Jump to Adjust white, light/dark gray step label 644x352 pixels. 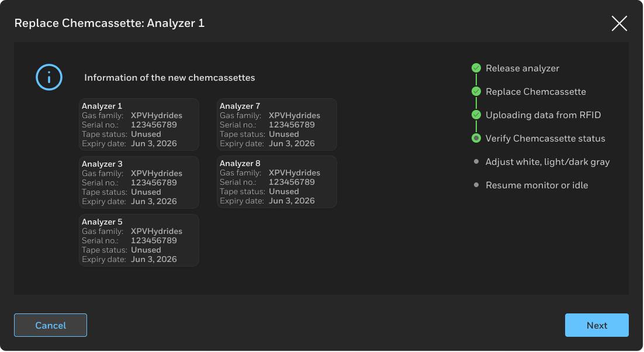(547, 162)
